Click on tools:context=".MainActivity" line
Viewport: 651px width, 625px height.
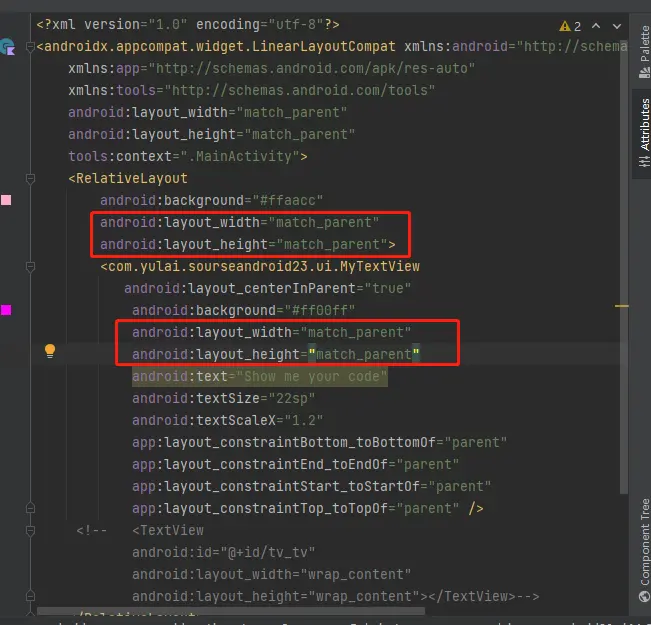point(188,157)
